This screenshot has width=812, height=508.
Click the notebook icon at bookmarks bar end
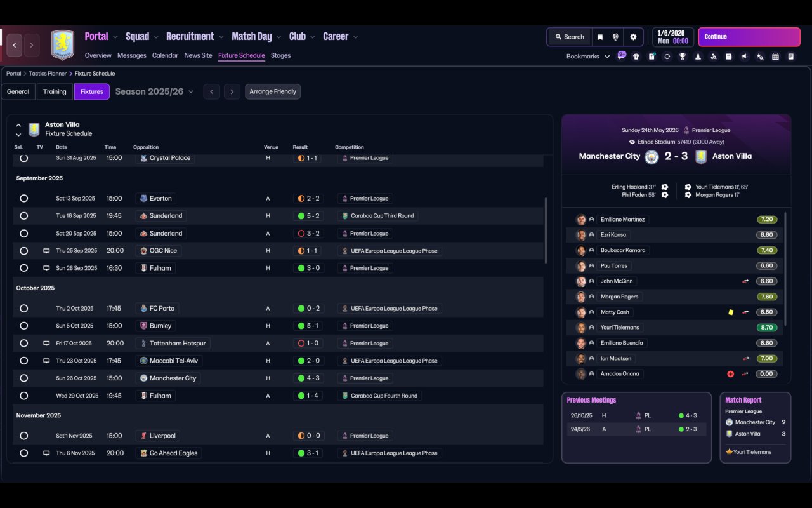coord(790,57)
